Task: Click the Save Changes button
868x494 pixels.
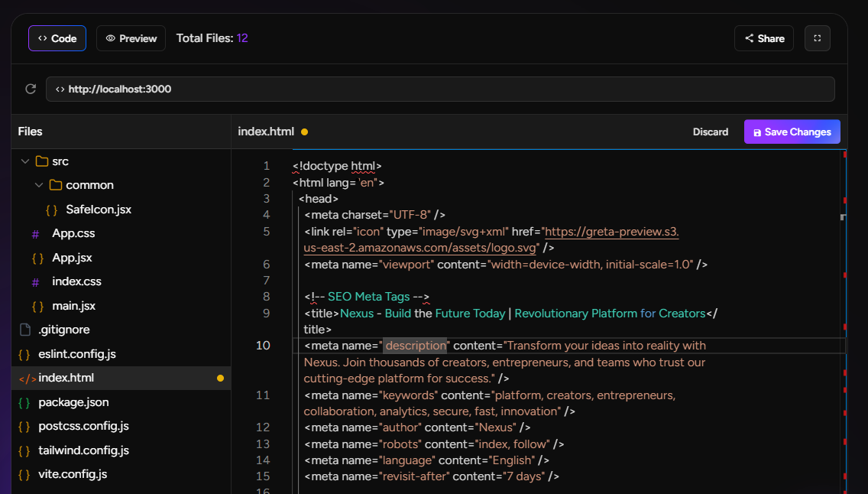Action: tap(792, 132)
